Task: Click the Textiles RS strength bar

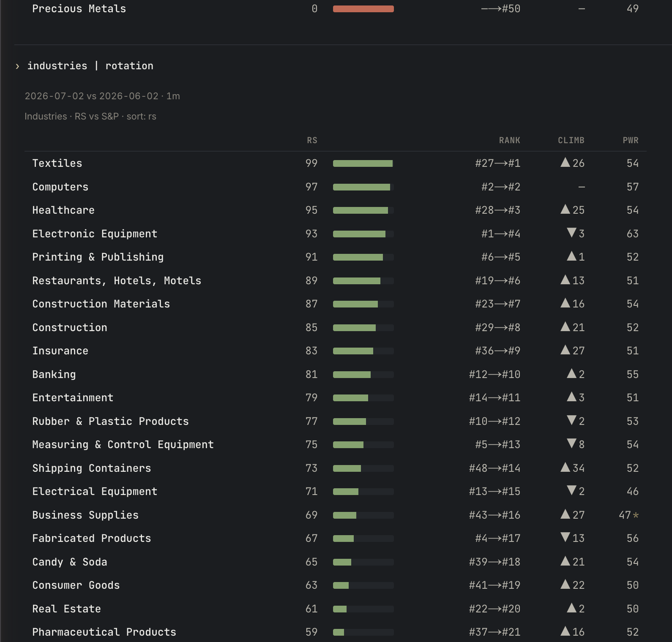Action: coord(363,163)
